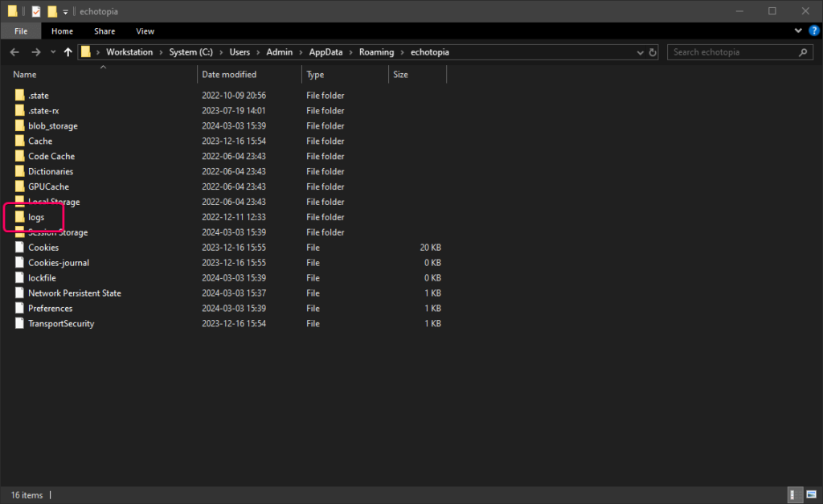Switch to large thumbnails view in status bar
This screenshot has width=823, height=504.
tap(813, 495)
